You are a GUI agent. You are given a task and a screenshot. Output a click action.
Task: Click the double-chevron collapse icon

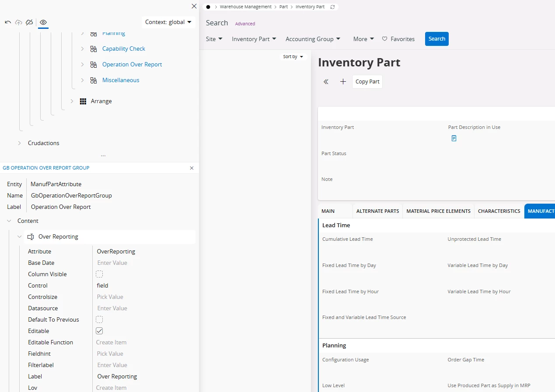coord(326,82)
